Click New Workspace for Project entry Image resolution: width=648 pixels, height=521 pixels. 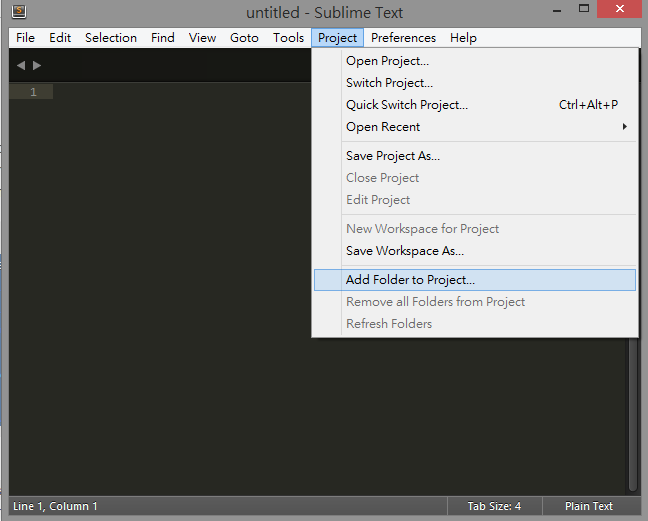click(475, 229)
